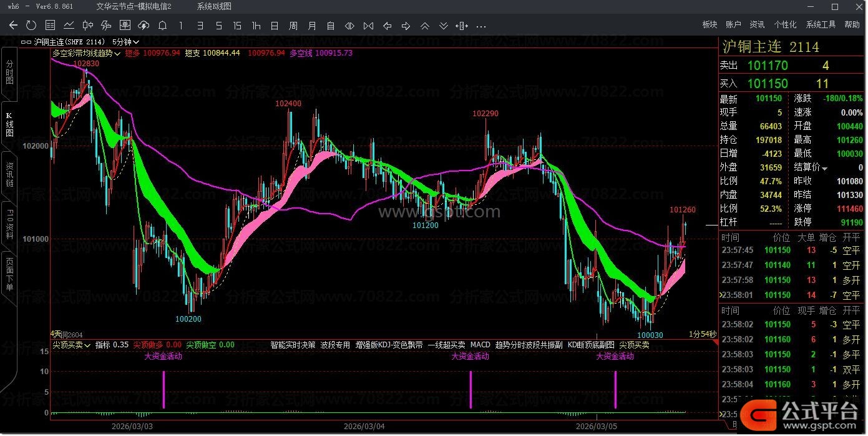868x436 pixels.
Task: Select the 1h period button
Action: click(256, 26)
